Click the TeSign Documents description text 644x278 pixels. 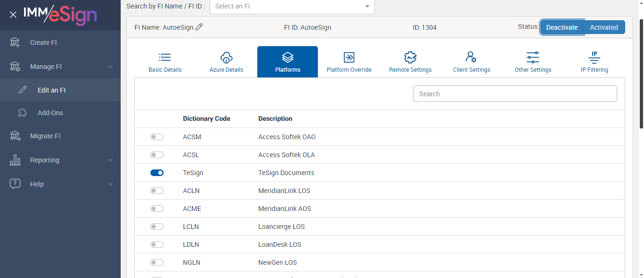click(x=286, y=173)
